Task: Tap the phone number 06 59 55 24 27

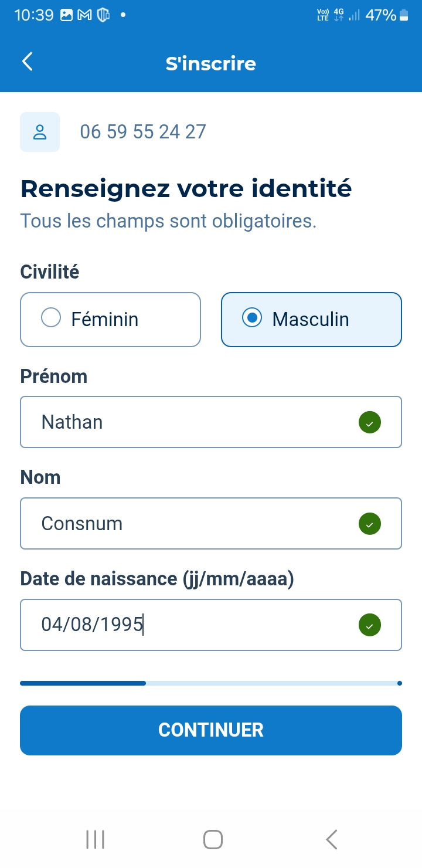Action: tap(143, 132)
